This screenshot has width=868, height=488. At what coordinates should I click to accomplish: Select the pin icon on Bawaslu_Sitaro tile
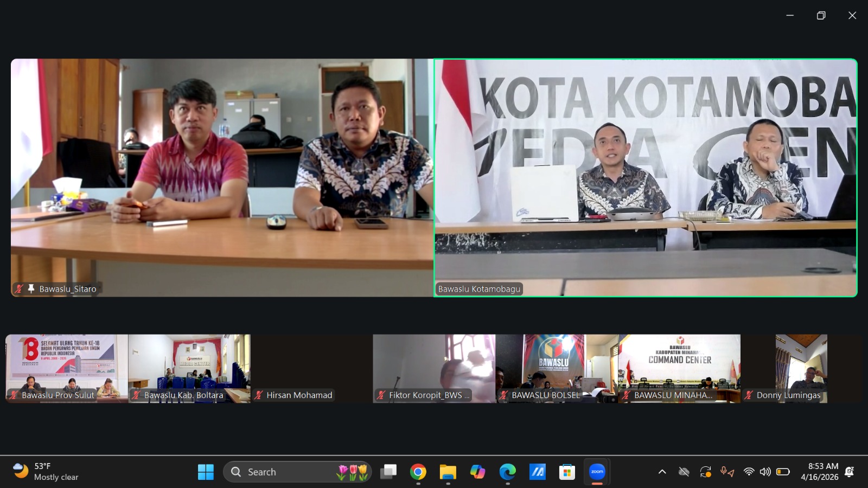(x=30, y=288)
